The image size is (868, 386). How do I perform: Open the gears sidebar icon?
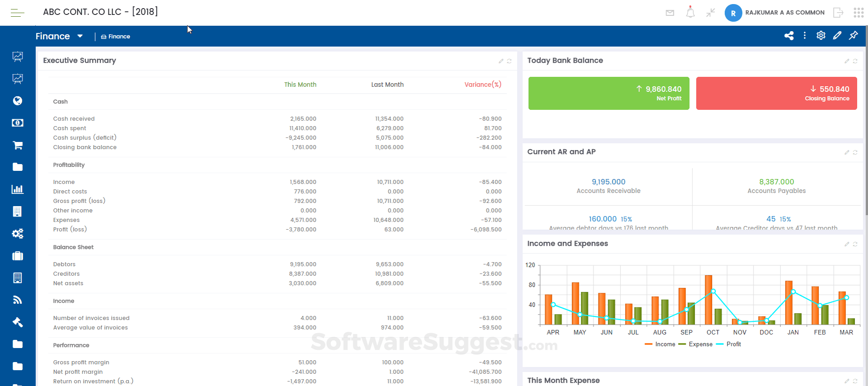(x=18, y=234)
